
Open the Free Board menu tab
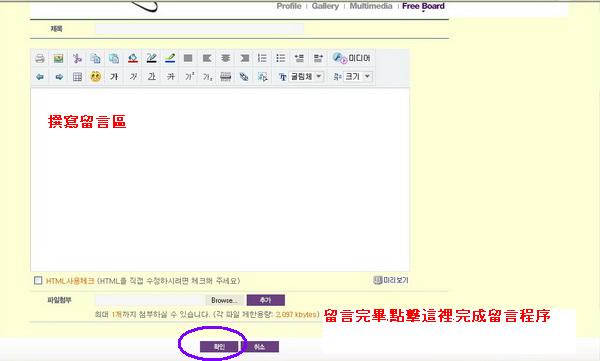tap(423, 6)
